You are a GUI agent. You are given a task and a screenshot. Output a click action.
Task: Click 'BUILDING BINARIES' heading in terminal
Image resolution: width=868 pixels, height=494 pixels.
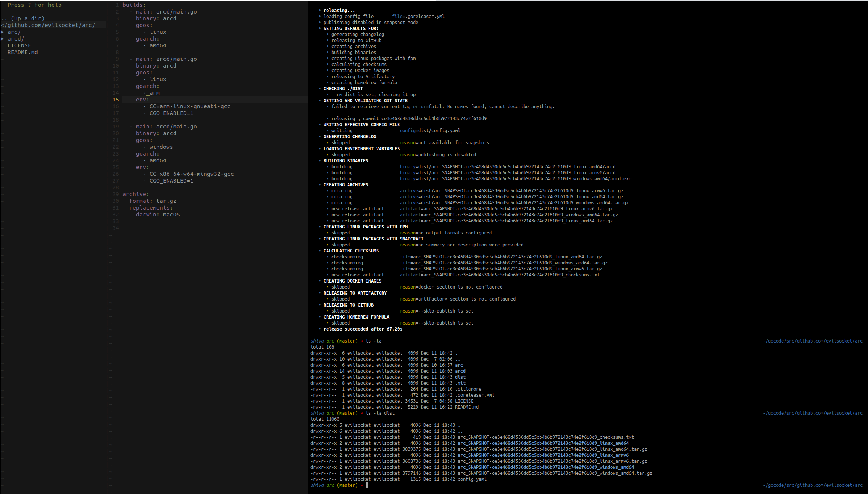click(x=346, y=161)
